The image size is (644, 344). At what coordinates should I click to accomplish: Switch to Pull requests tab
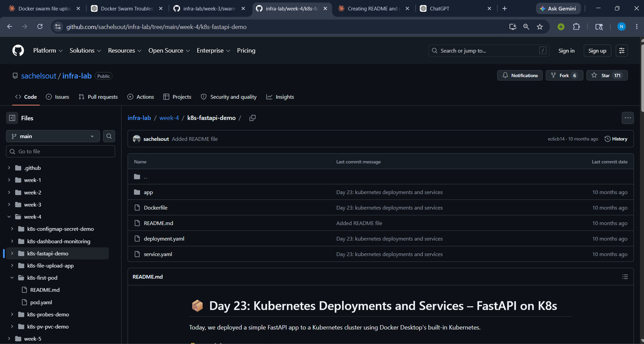coord(98,97)
